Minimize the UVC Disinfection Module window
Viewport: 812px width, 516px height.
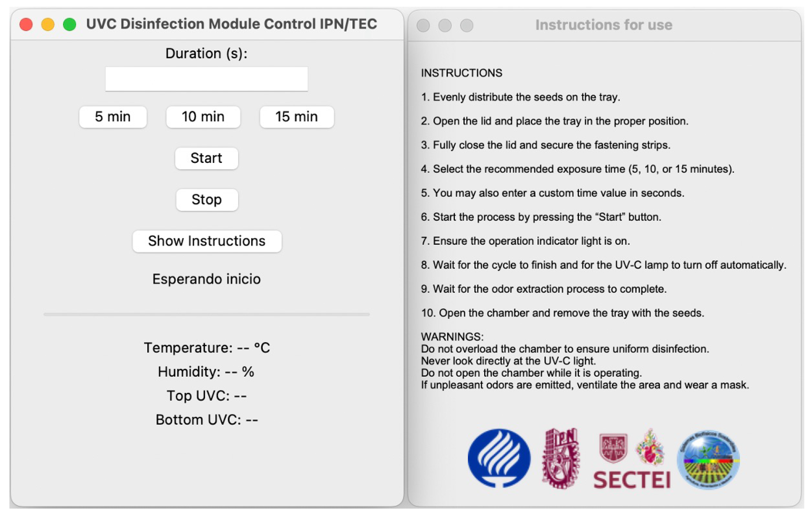coord(47,24)
